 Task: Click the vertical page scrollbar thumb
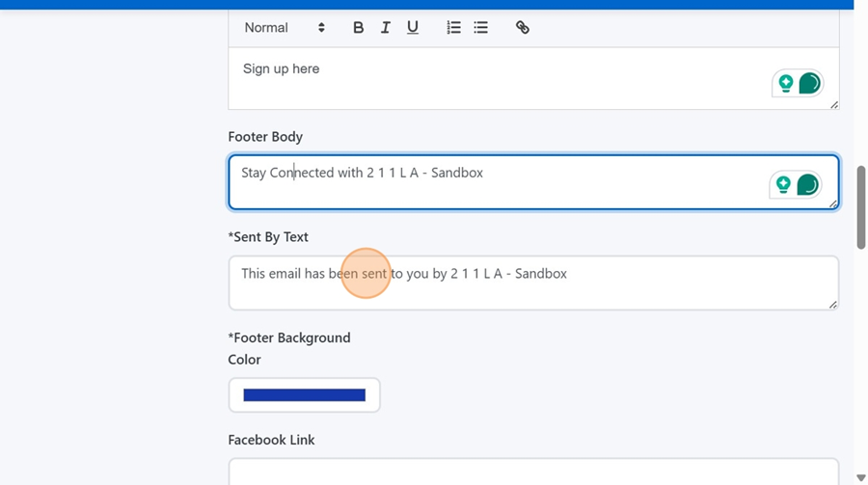point(860,207)
